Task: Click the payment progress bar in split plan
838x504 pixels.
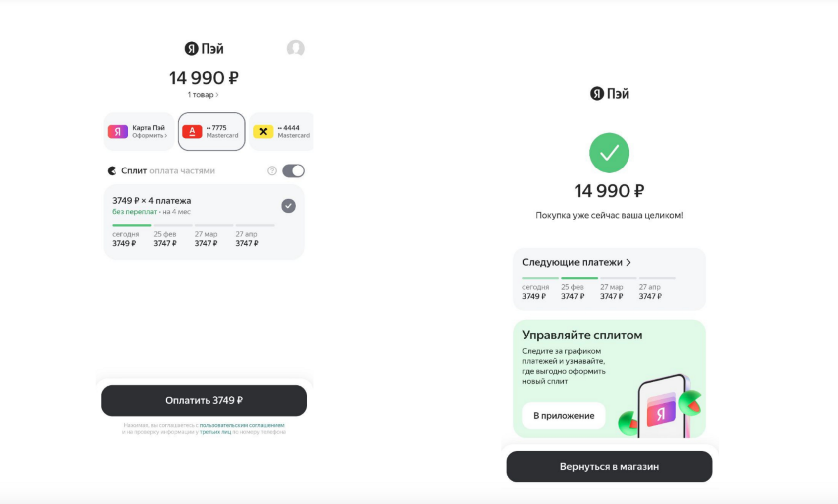Action: pyautogui.click(x=193, y=225)
